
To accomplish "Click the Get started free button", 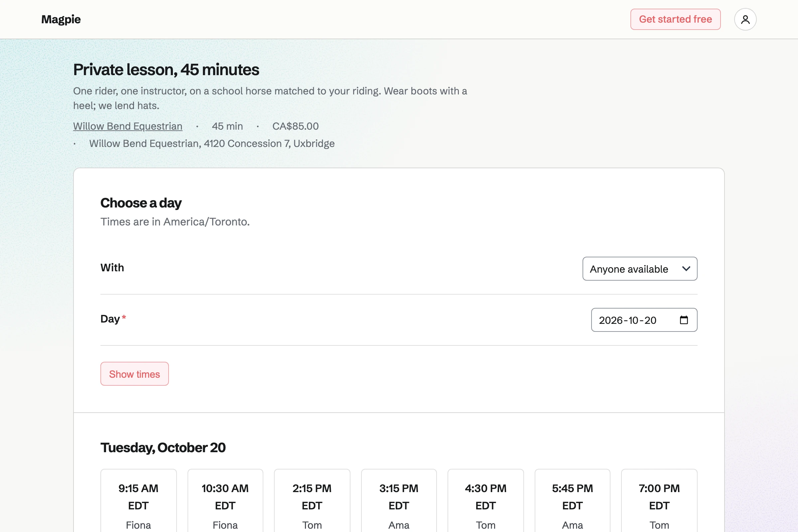I will coord(675,19).
